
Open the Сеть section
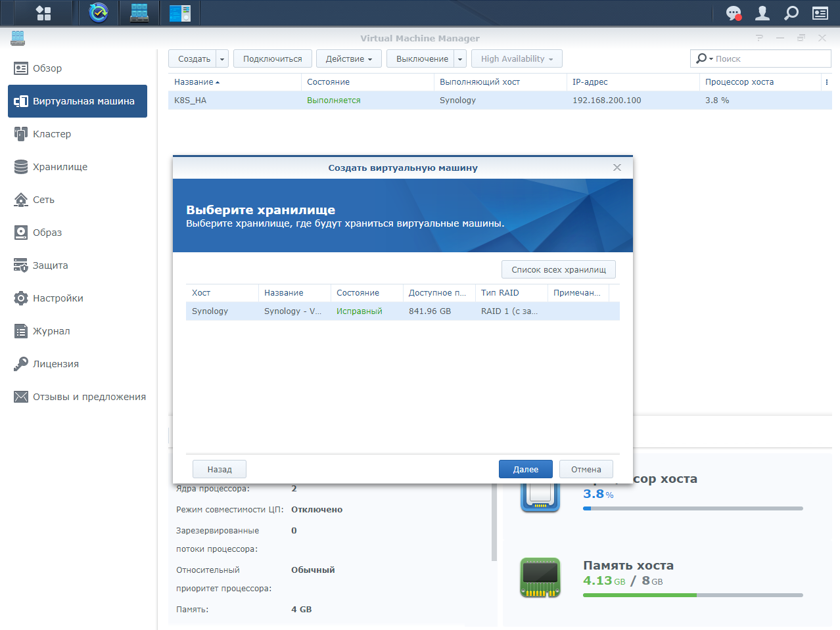point(78,200)
